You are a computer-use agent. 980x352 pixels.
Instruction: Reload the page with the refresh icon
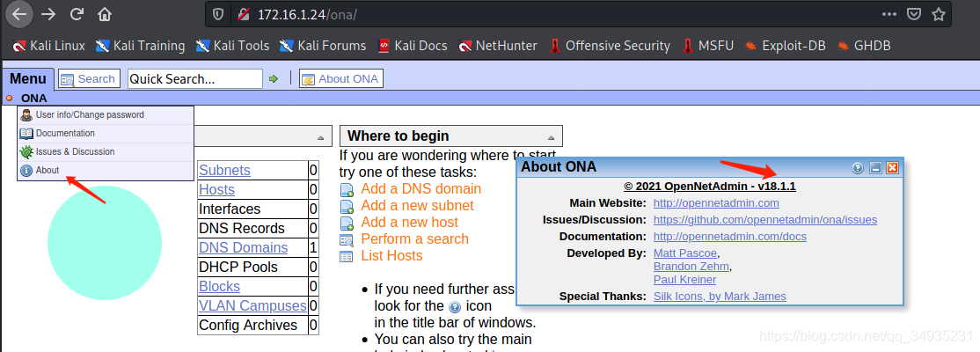click(77, 14)
